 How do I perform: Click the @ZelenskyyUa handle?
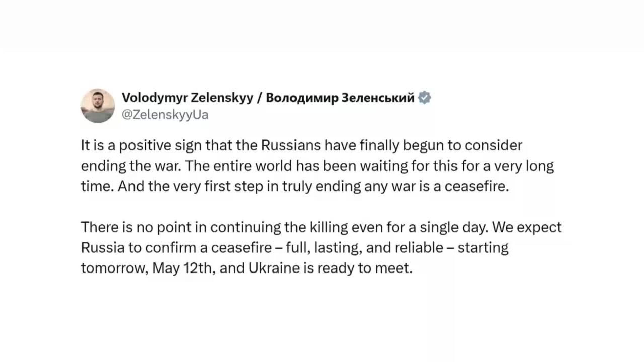coord(165,115)
